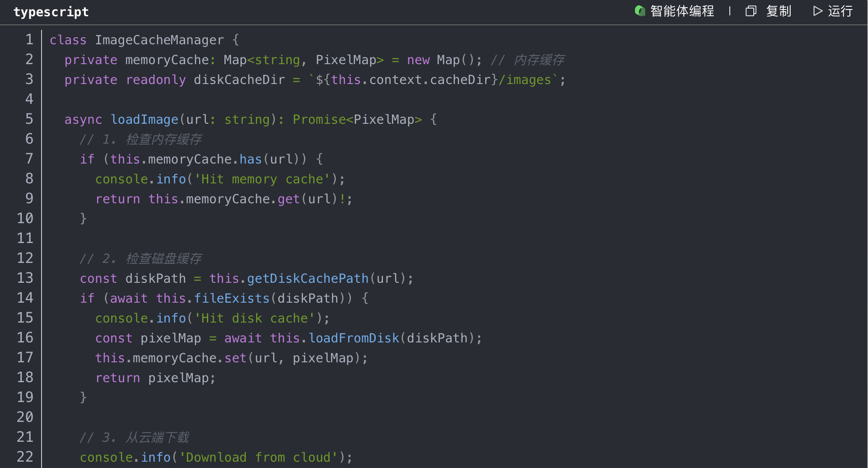This screenshot has height=468, width=868.
Task: Click line number 22 in the gutter
Action: tap(25, 457)
